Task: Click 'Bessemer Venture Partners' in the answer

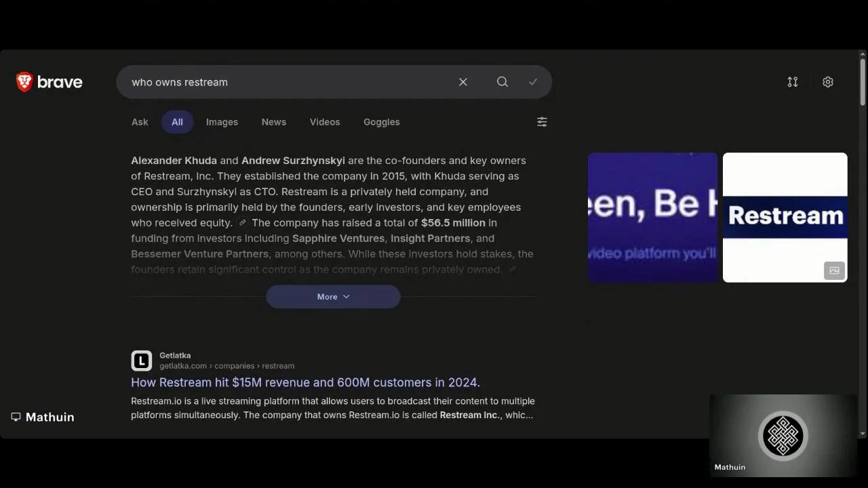Action: pyautogui.click(x=199, y=254)
